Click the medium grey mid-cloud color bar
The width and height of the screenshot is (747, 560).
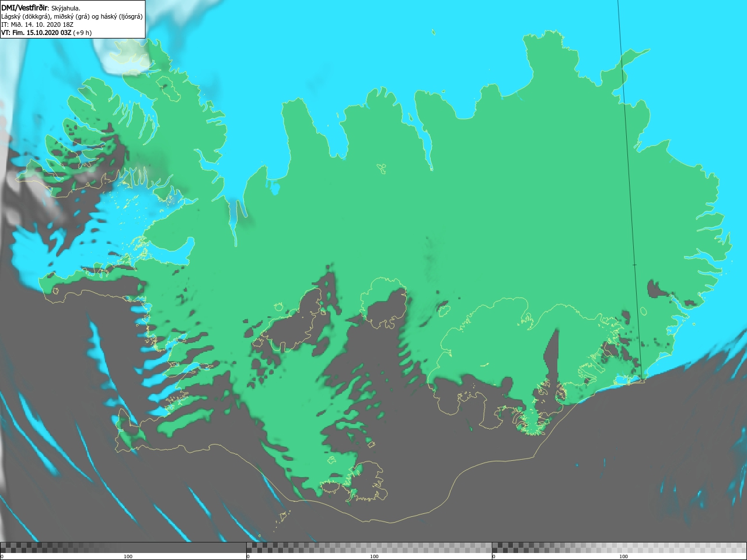(x=369, y=548)
